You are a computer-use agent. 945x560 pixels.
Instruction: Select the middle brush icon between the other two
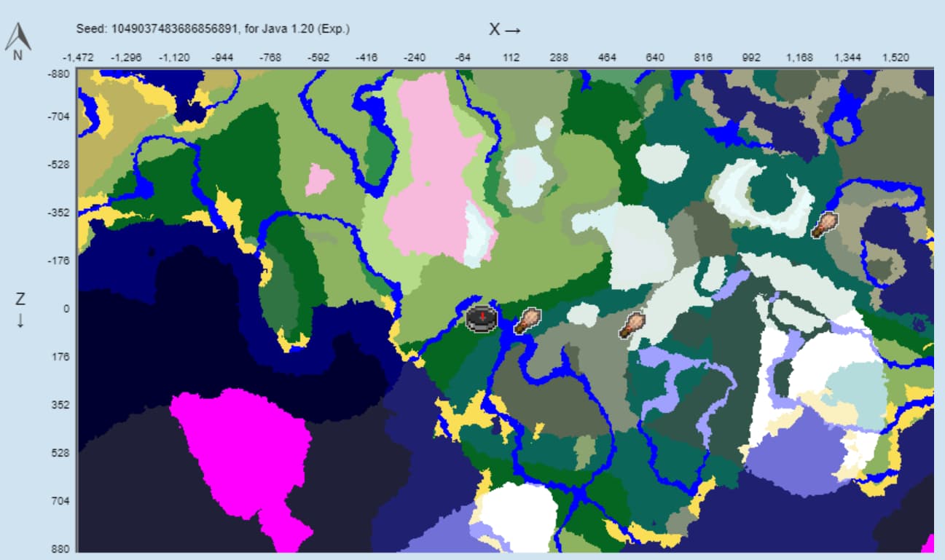click(633, 325)
